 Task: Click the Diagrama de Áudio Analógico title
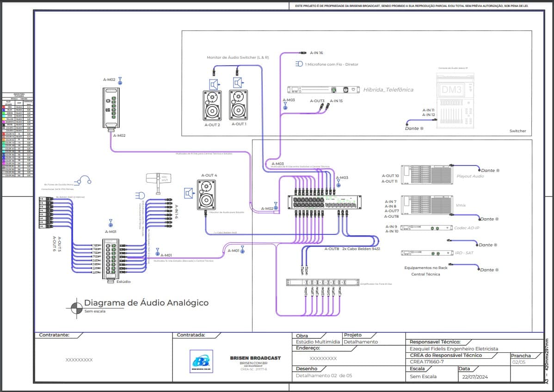[x=146, y=303]
